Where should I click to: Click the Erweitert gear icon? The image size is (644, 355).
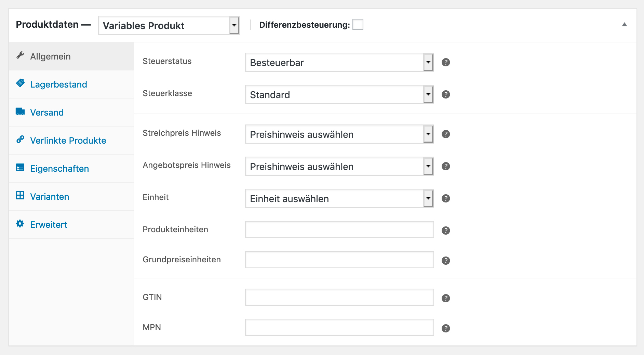pyautogui.click(x=20, y=223)
